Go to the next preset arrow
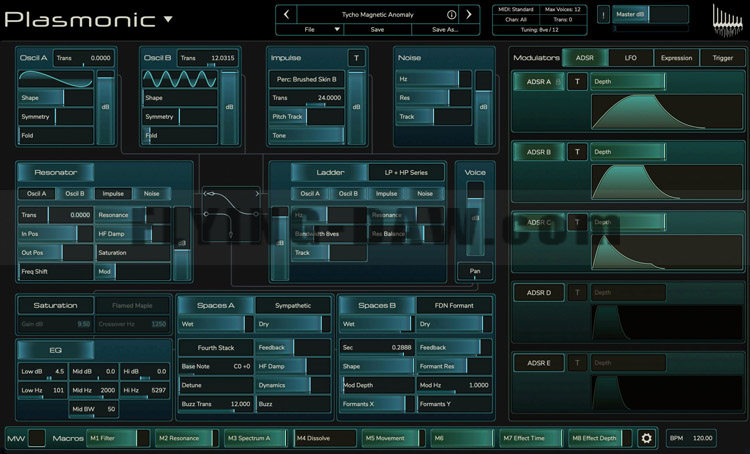This screenshot has height=454, width=750. [x=469, y=14]
